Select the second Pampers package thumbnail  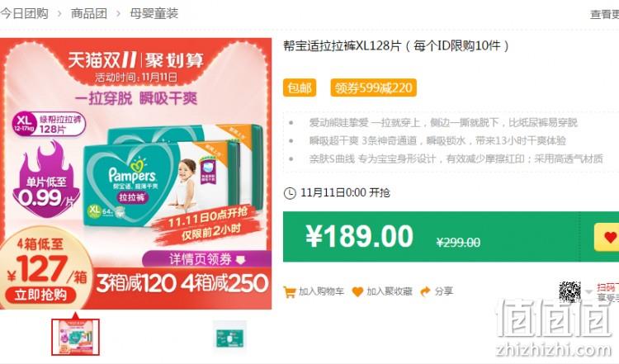(x=229, y=337)
